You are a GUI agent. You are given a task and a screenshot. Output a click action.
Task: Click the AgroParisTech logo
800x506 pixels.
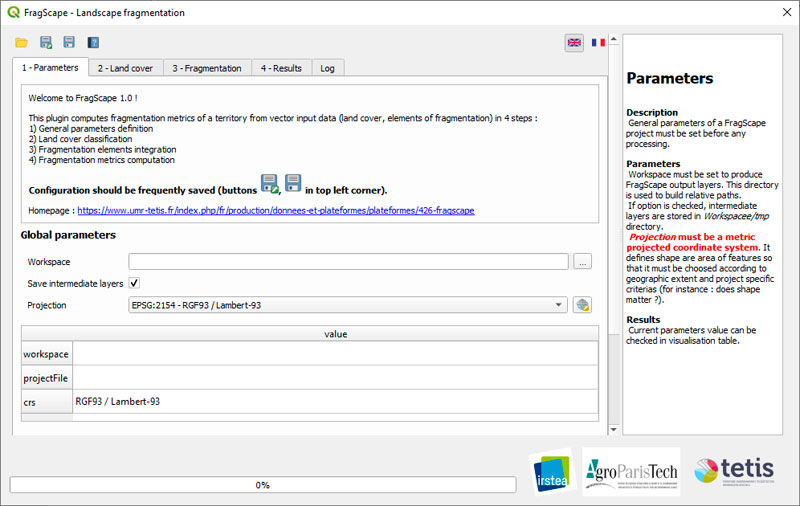pyautogui.click(x=631, y=472)
